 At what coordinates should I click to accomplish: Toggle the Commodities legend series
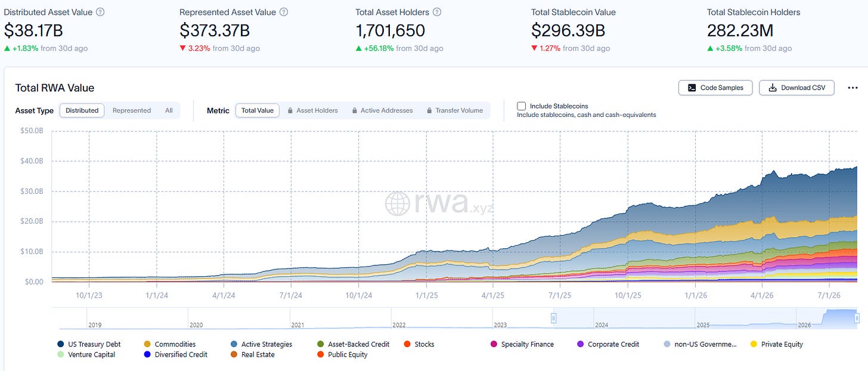point(170,344)
